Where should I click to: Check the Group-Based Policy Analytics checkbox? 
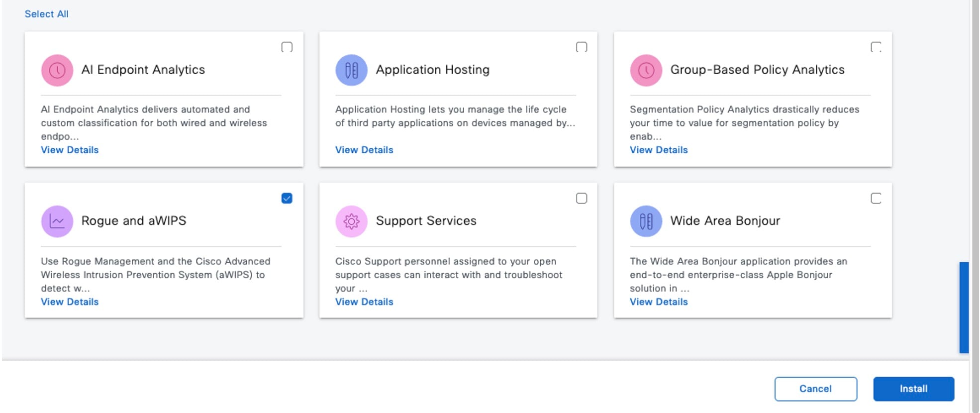[876, 47]
